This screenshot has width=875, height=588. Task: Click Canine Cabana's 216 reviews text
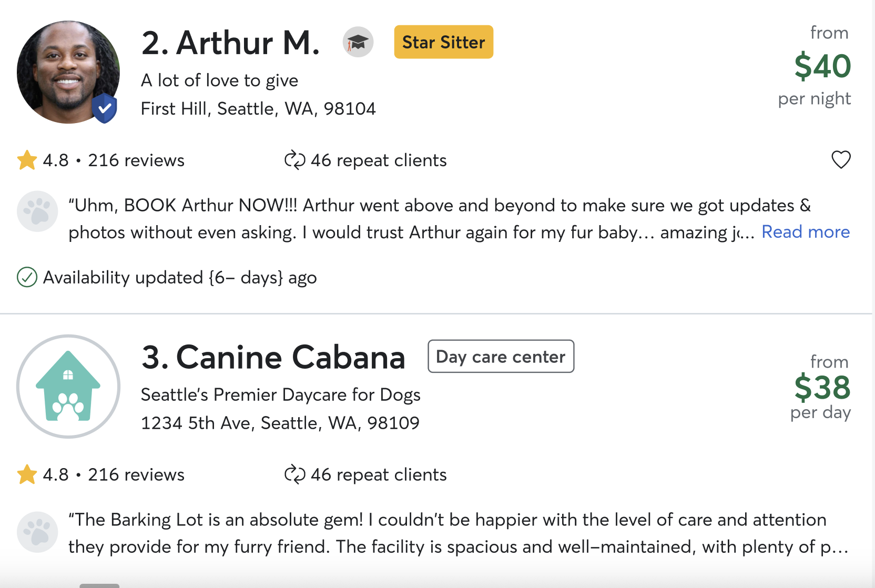136,474
